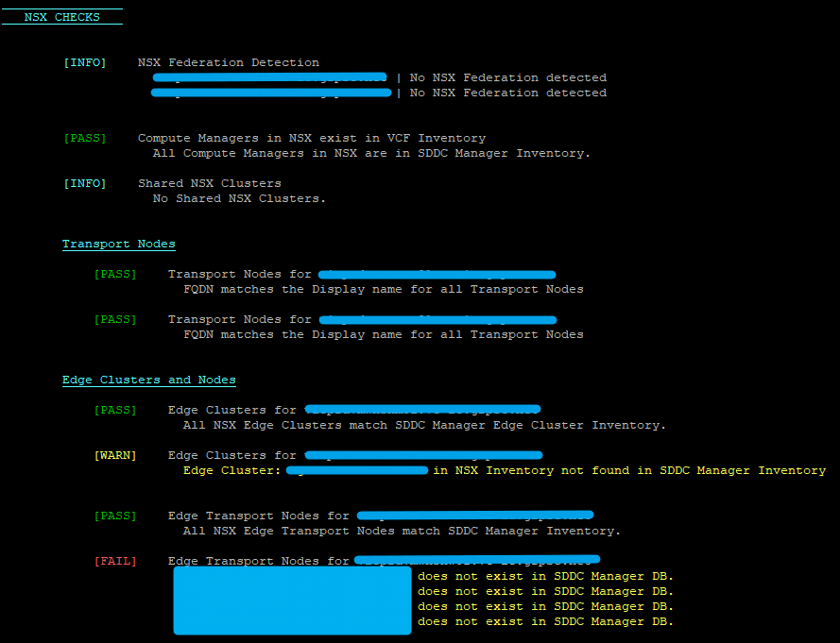840x643 pixels.
Task: Select the Transport Nodes underlined heading
Action: [118, 244]
